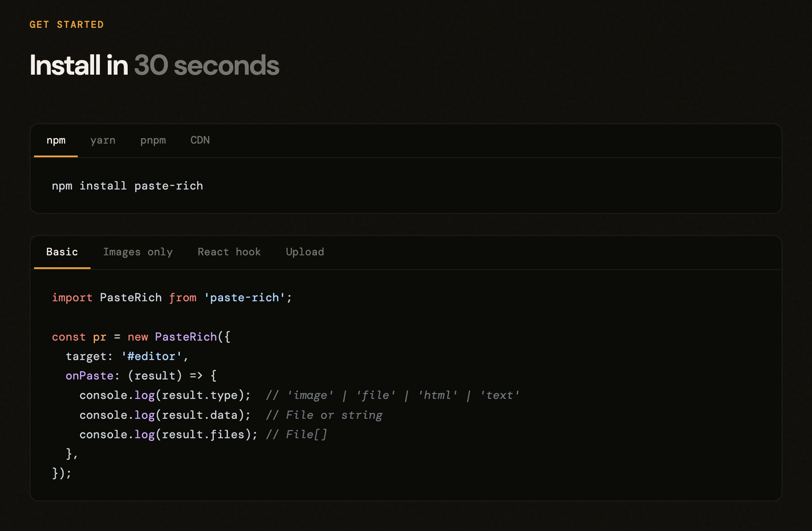The width and height of the screenshot is (812, 531).
Task: Click the '// File[]' comment
Action: (x=296, y=435)
